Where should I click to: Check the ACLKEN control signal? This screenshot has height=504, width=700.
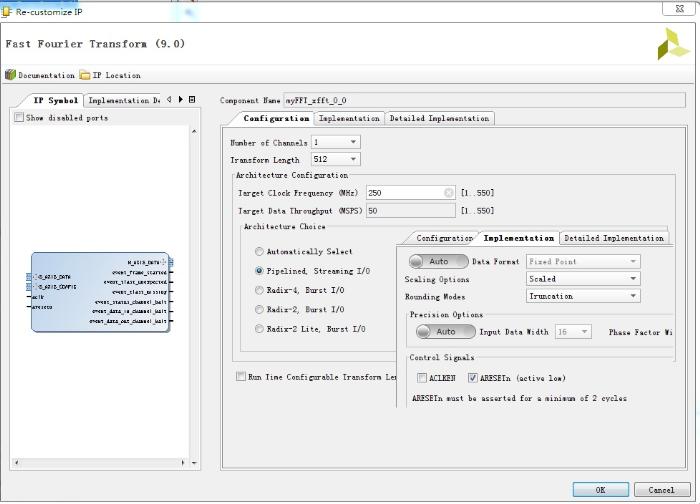(422, 378)
